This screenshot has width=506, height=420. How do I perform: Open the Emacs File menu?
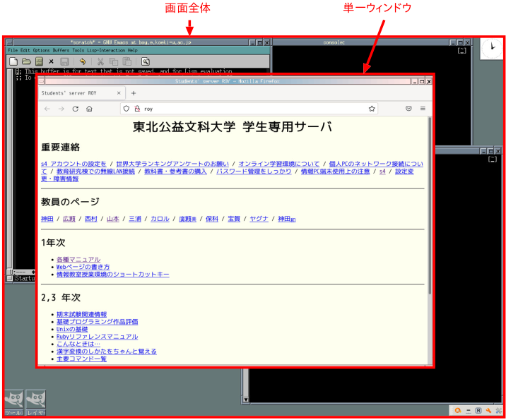point(13,50)
